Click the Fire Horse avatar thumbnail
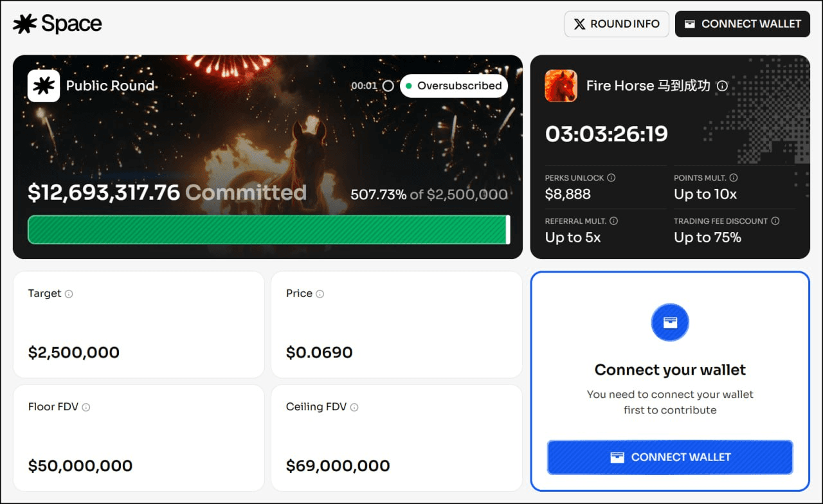The image size is (823, 504). pyautogui.click(x=561, y=85)
